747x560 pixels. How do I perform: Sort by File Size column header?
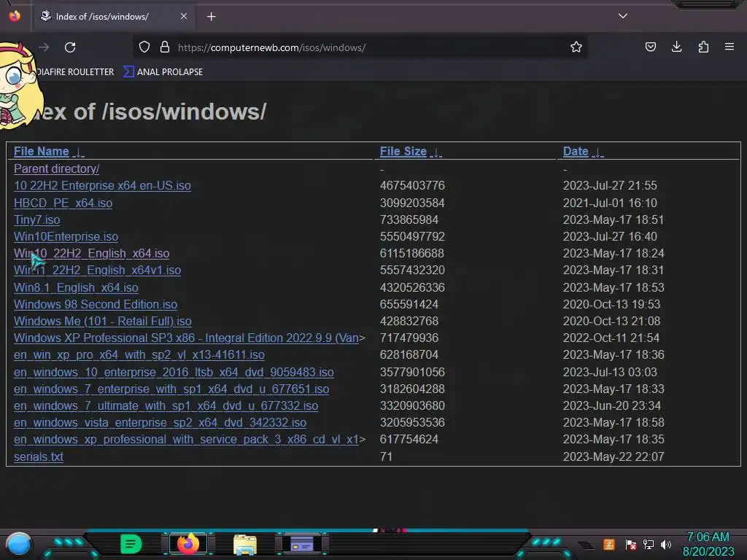[410, 152]
